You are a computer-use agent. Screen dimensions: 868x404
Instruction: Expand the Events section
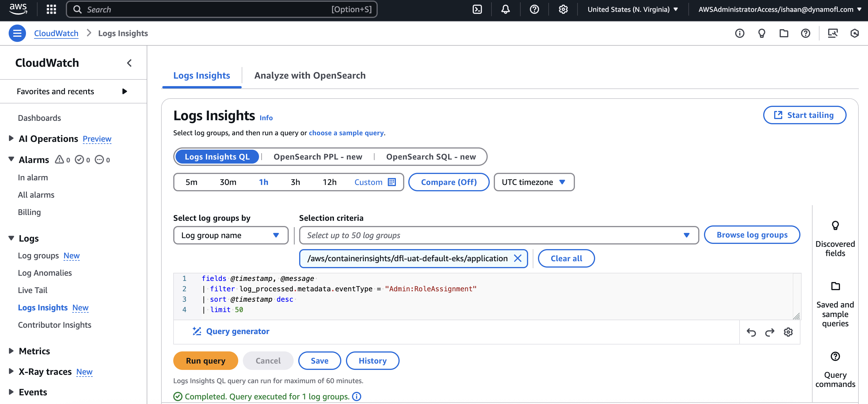click(x=11, y=392)
